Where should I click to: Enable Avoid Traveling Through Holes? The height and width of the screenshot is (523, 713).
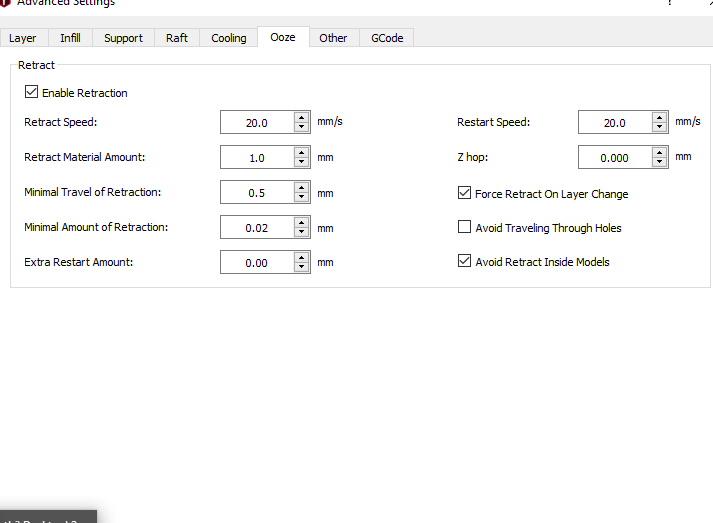click(x=464, y=226)
